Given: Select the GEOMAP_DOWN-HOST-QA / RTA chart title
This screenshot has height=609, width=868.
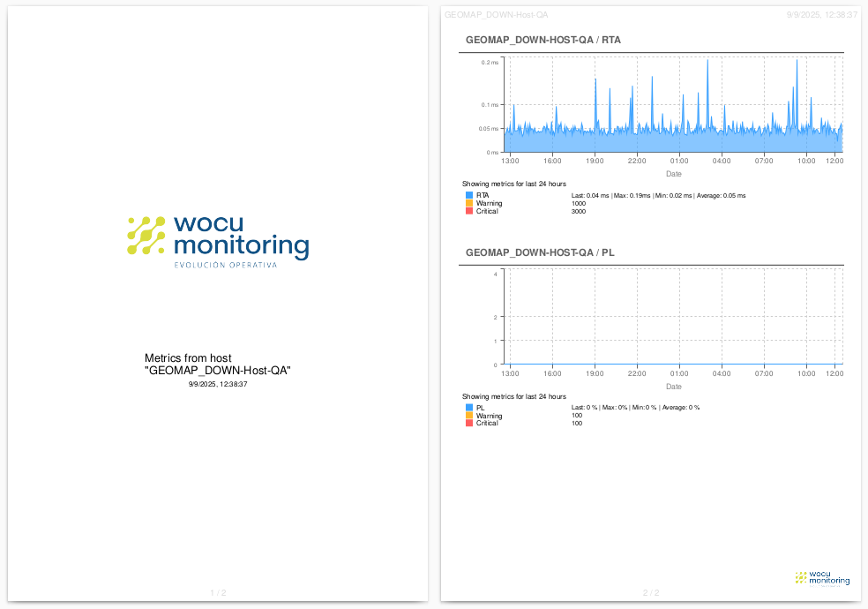Looking at the screenshot, I should tap(542, 40).
